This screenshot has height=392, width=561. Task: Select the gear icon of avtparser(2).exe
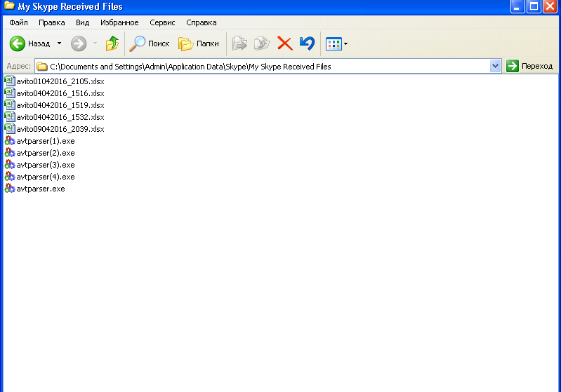(10, 153)
